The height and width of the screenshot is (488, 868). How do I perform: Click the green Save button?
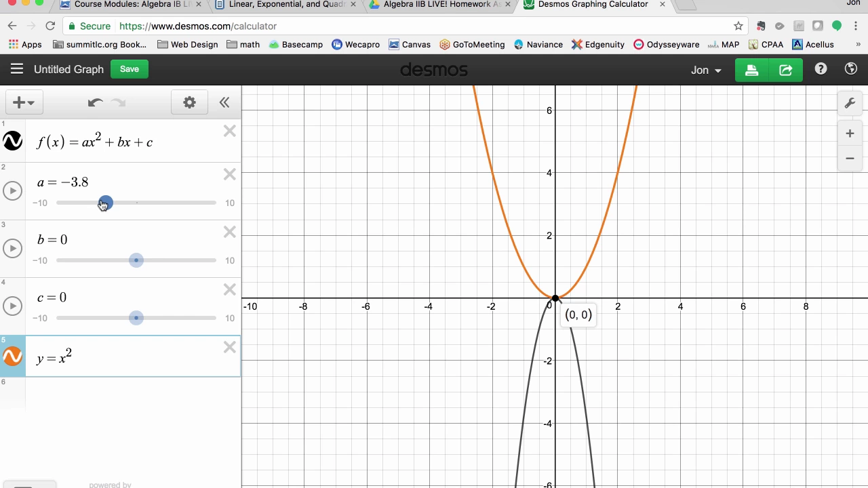pyautogui.click(x=129, y=69)
